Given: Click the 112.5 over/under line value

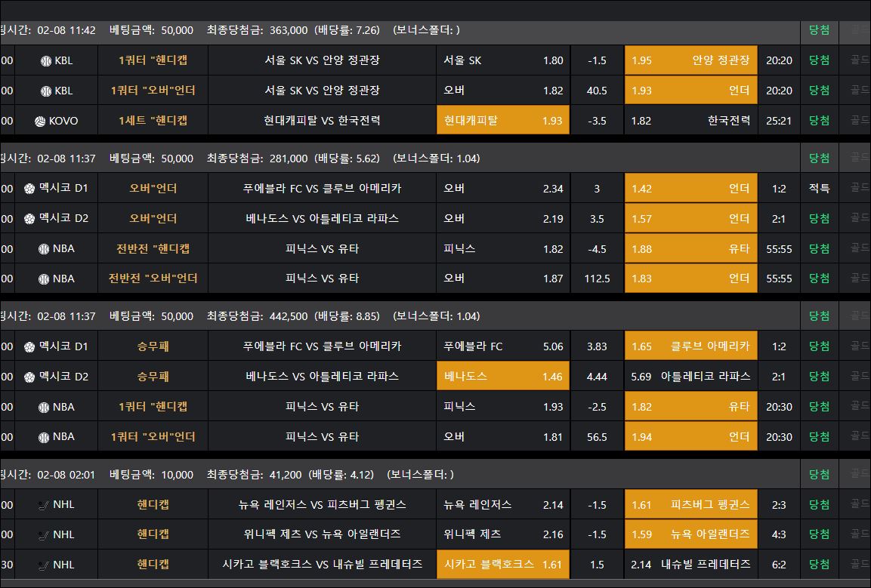Looking at the screenshot, I should pyautogui.click(x=597, y=279).
